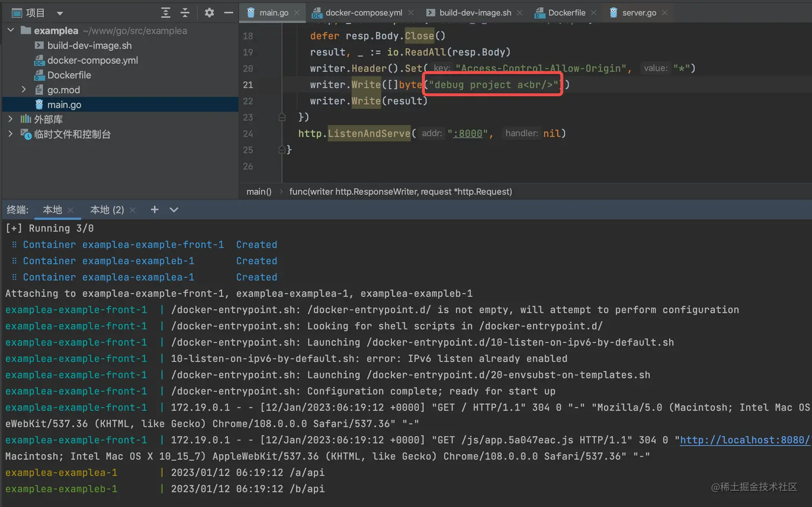This screenshot has height=507, width=812.
Task: Select go.mod in project tree
Action: [63, 90]
